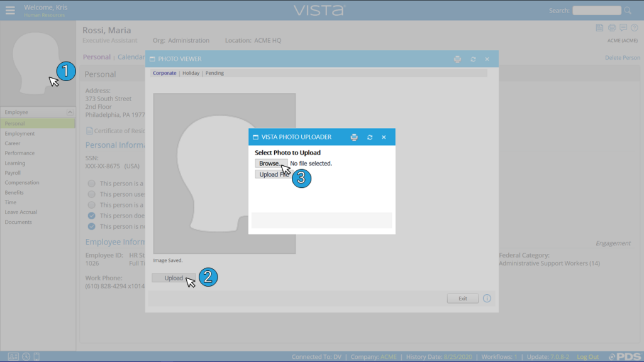Click 'Connected To: DV' in status bar
This screenshot has width=644, height=362.
(x=317, y=357)
